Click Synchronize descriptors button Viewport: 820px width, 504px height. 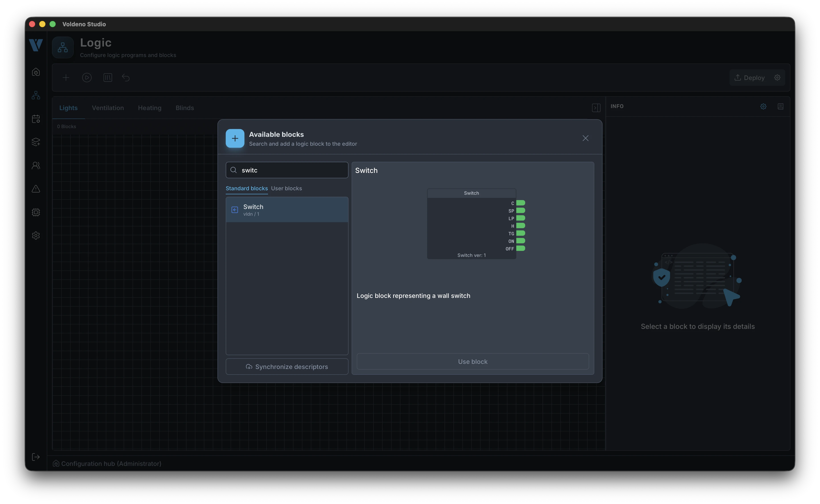click(287, 367)
